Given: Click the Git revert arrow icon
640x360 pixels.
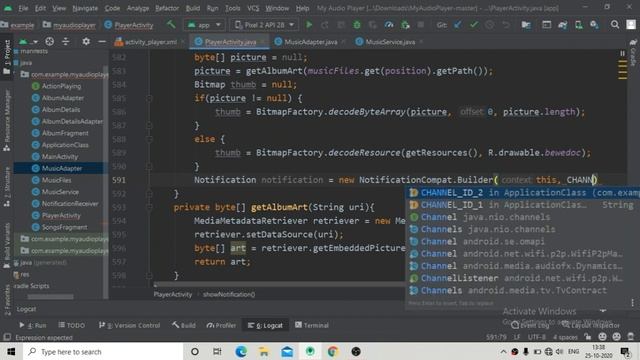Looking at the screenshot, I should point(506,25).
